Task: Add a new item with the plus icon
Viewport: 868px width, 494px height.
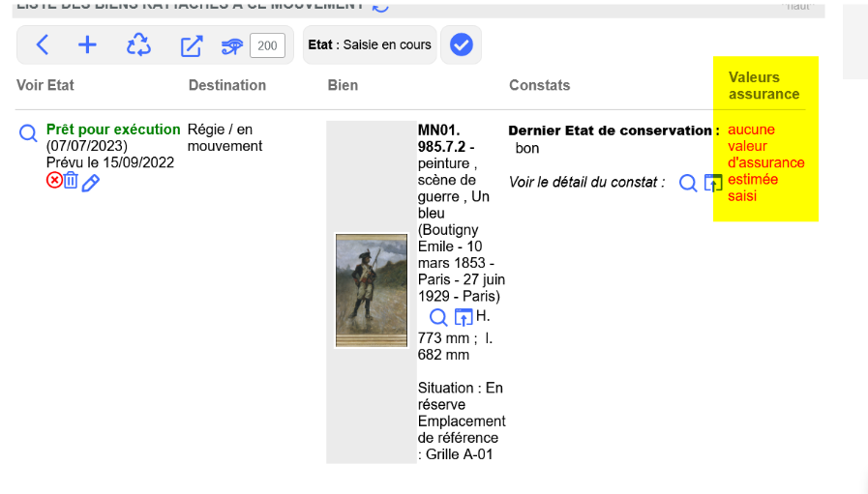Action: pos(88,45)
